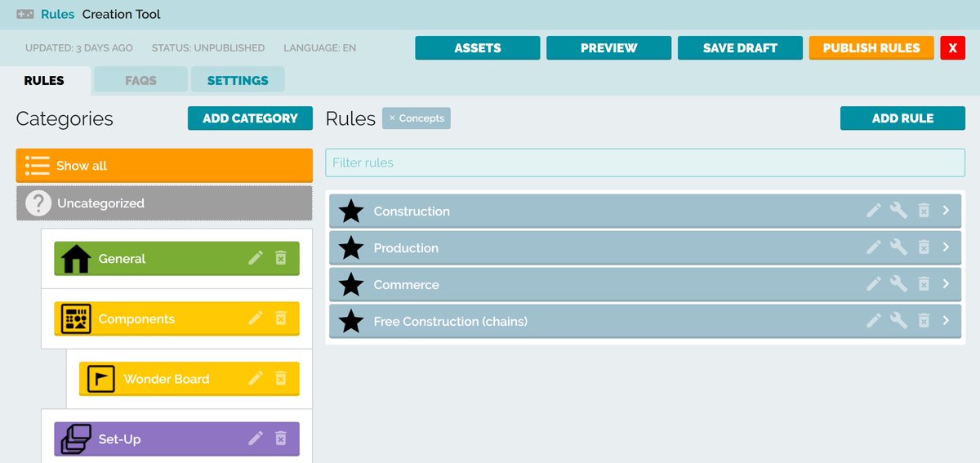Viewport: 980px width, 463px height.
Task: Expand the Commerce rule chevron
Action: tap(946, 284)
